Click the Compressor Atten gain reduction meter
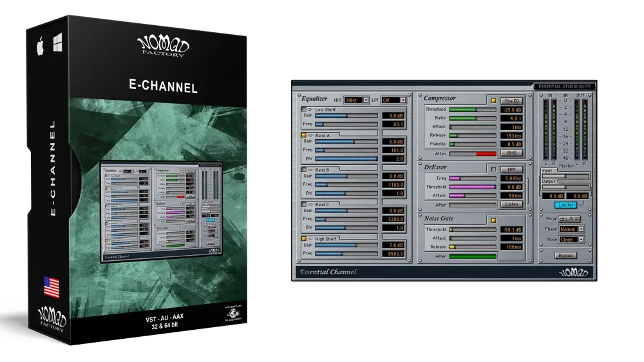The width and height of the screenshot is (644, 362). (x=473, y=154)
